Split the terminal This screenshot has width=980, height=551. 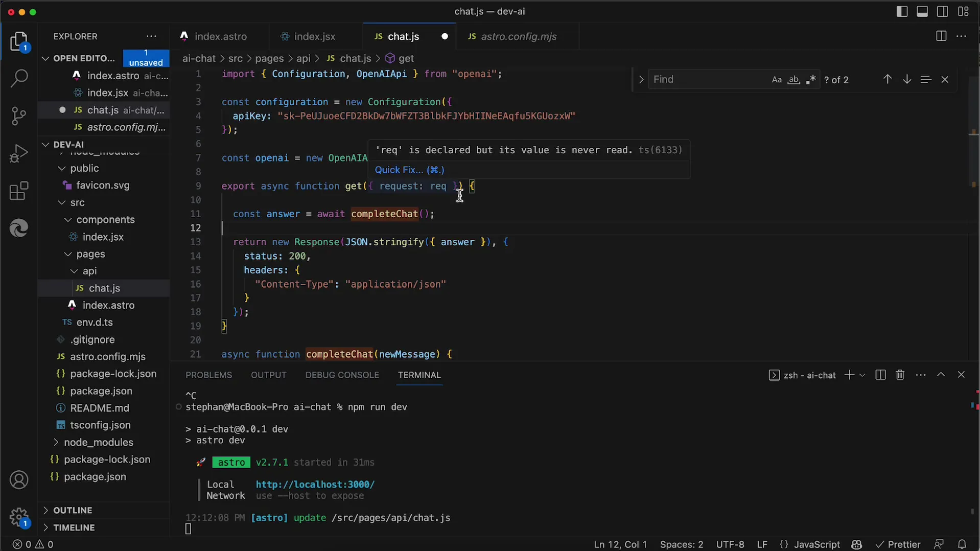[x=880, y=375]
